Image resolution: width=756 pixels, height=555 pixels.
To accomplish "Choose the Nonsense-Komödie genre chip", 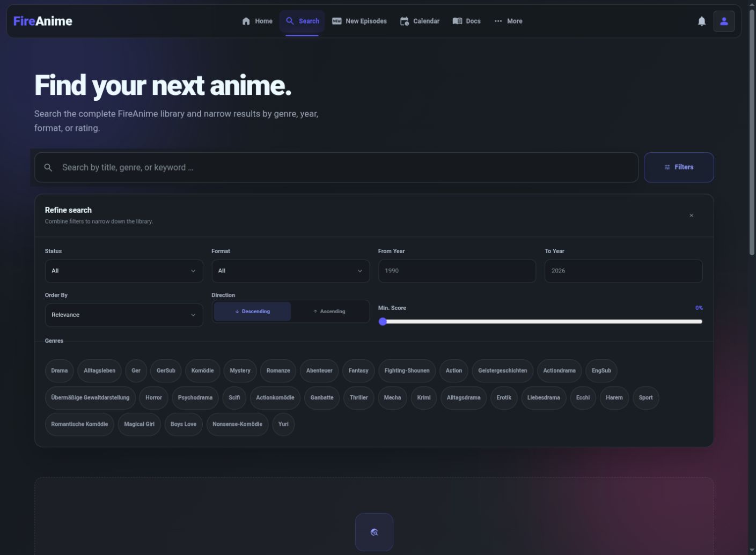I will pos(237,424).
